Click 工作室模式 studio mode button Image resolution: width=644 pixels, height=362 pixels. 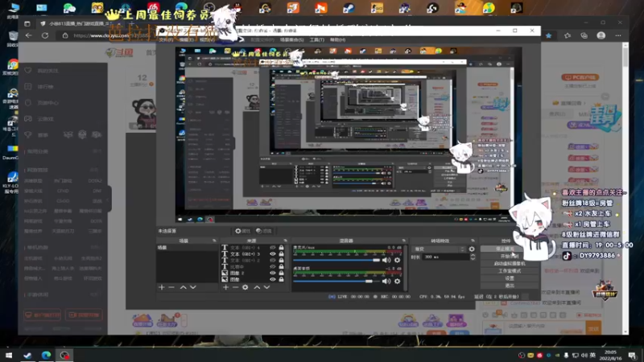tap(510, 271)
